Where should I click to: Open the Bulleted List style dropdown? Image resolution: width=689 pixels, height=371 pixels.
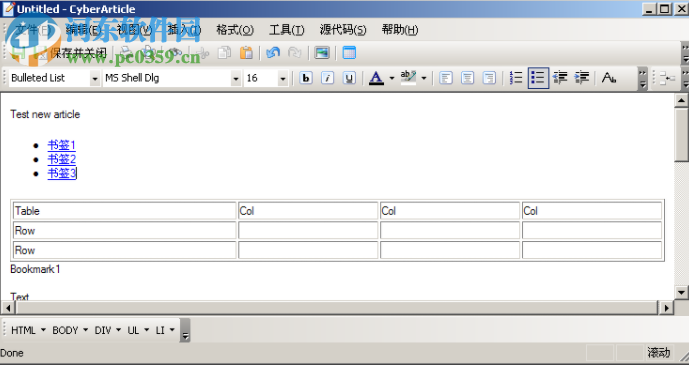click(94, 79)
